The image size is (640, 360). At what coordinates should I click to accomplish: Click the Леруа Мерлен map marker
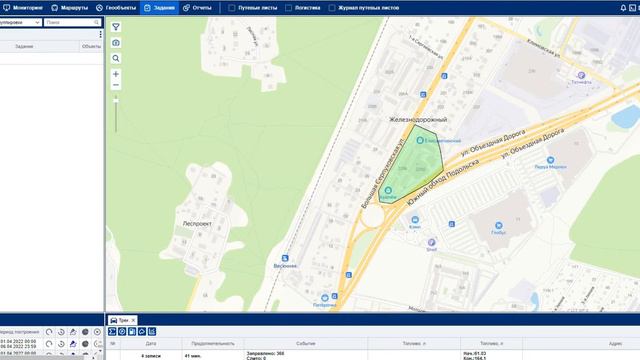tap(550, 160)
